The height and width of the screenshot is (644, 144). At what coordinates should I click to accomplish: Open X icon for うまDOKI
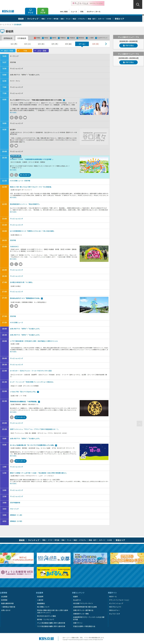click(x=16, y=264)
